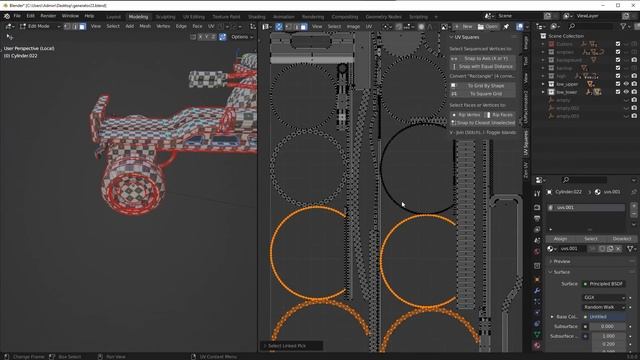Toggle render camera icon for low_upper

tap(634, 84)
